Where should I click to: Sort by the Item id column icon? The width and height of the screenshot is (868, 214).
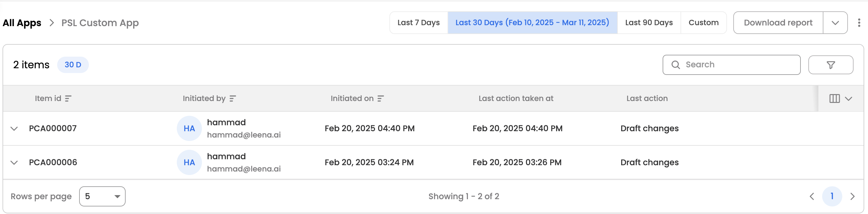click(x=68, y=99)
